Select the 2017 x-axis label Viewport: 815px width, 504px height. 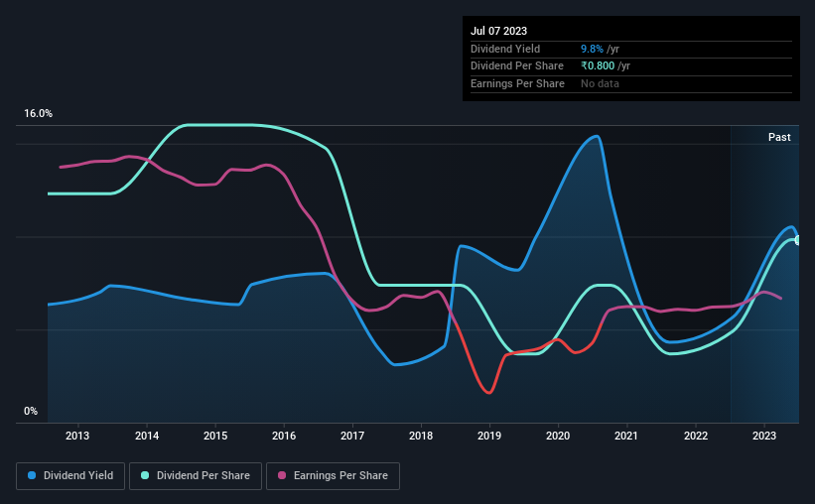point(352,436)
